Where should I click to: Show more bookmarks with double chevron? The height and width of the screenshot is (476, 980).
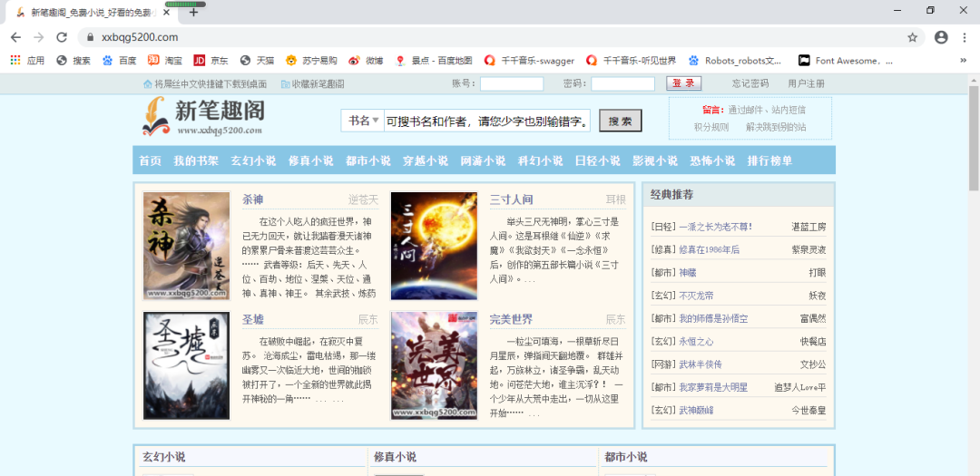[963, 61]
